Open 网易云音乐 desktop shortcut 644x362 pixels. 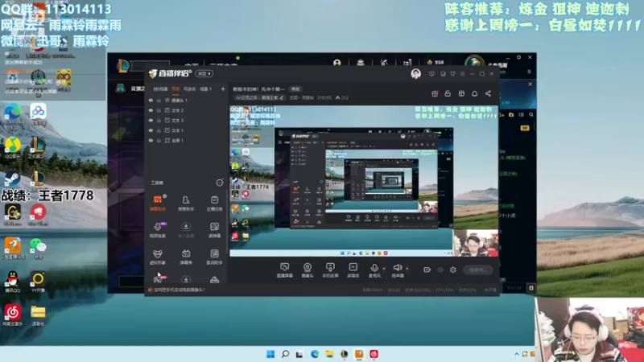click(12, 315)
